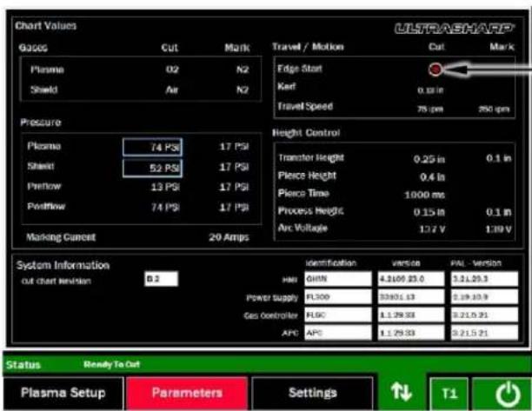Image resolution: width=532 pixels, height=411 pixels.
Task: Select the Postflow mark pressure 17 PSI
Action: (234, 207)
